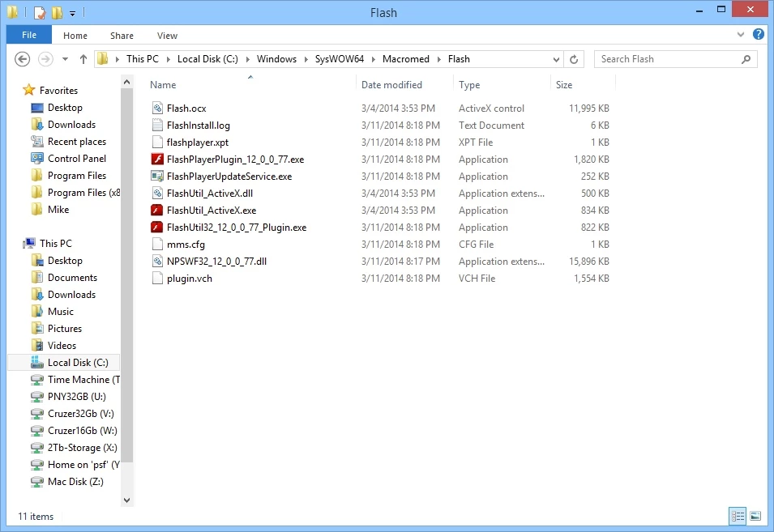Navigate to SysWOW64 in breadcrumb

[x=339, y=59]
